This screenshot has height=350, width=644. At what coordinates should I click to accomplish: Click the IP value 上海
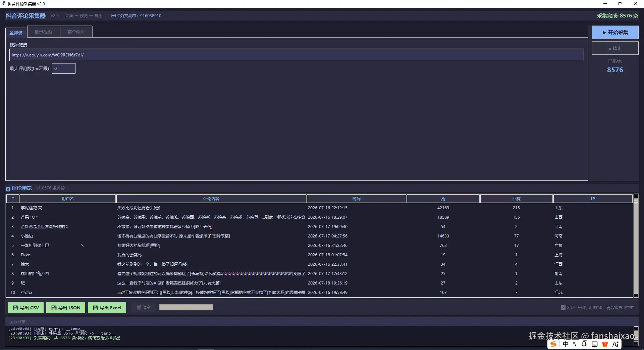pyautogui.click(x=558, y=255)
